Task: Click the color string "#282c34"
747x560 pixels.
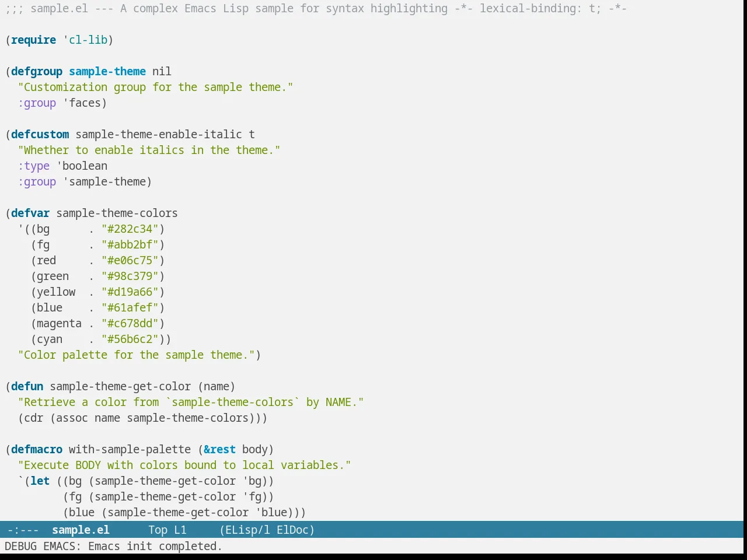Action: (130, 229)
